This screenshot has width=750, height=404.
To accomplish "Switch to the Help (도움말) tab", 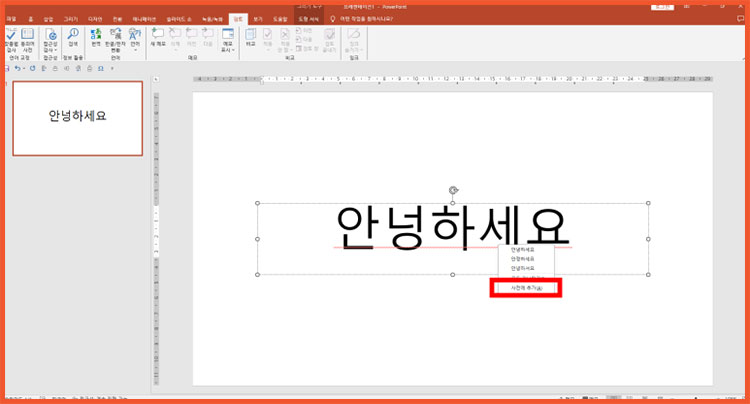I will click(280, 19).
